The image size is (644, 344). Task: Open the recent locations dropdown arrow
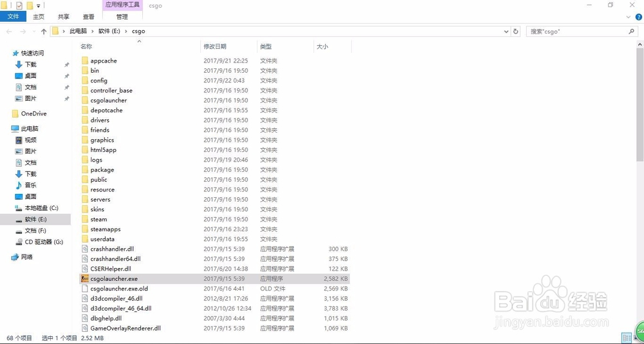point(33,31)
